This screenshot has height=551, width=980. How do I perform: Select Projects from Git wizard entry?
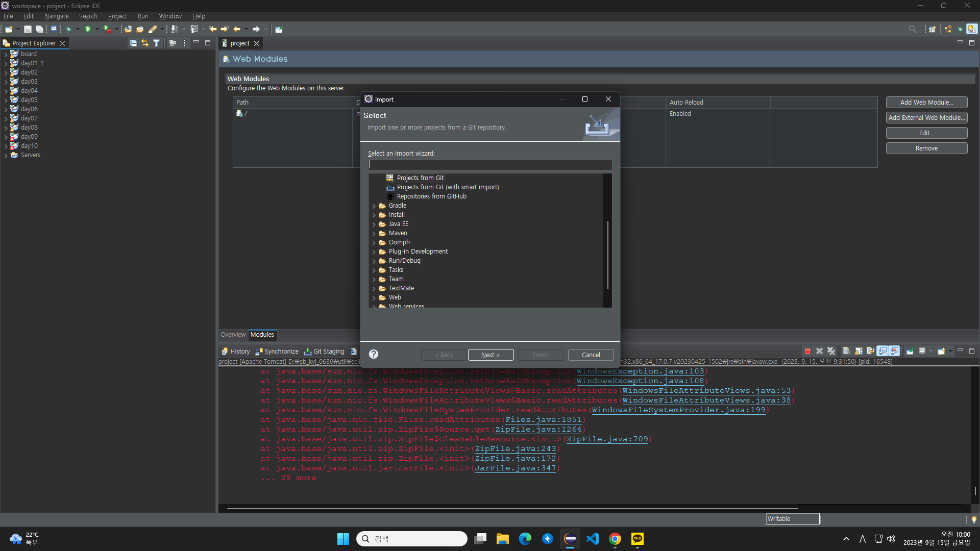click(x=420, y=178)
